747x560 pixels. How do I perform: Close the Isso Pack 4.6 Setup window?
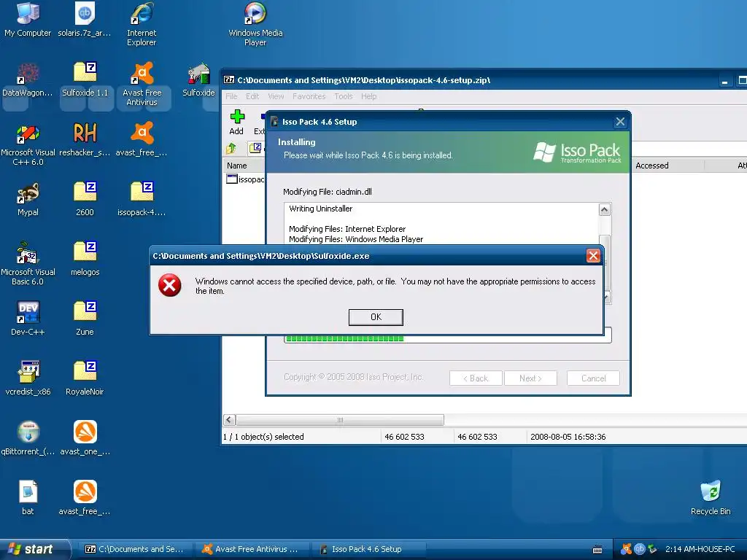tap(620, 122)
